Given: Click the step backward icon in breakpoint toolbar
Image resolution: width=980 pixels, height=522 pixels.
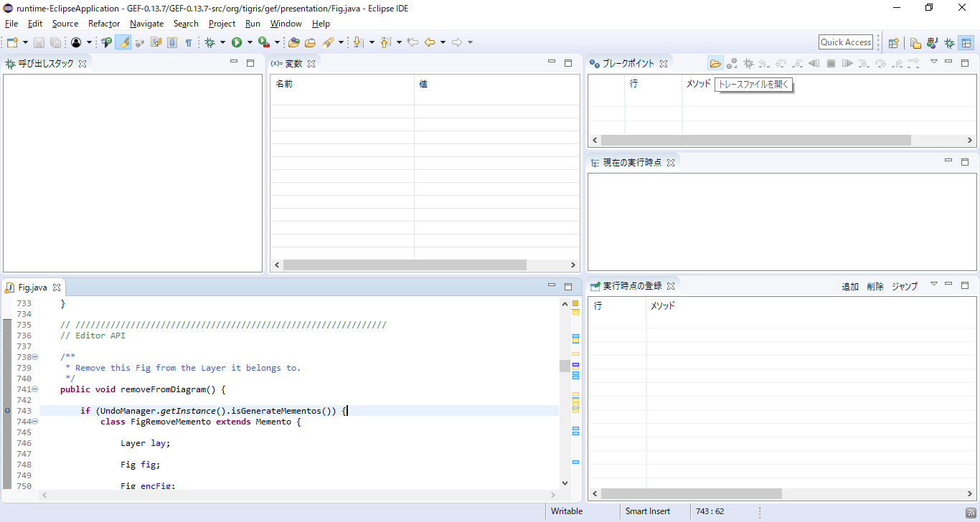Looking at the screenshot, I should pyautogui.click(x=814, y=63).
